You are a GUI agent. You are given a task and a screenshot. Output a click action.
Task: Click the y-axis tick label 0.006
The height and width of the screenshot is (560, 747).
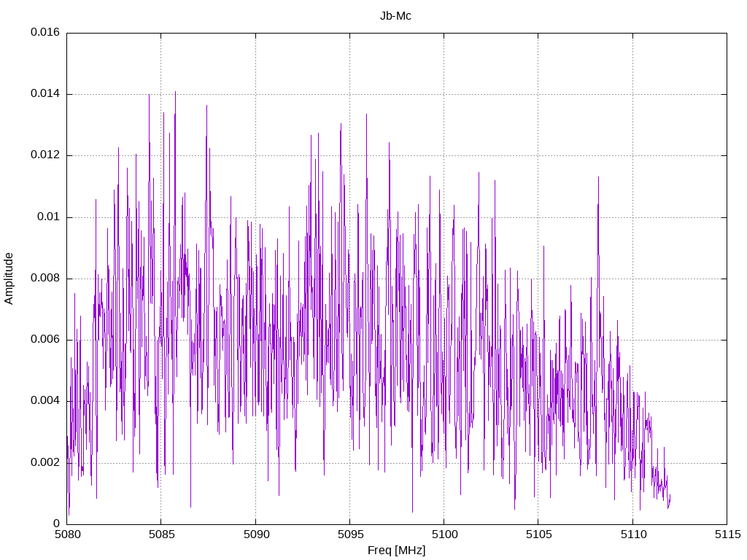pyautogui.click(x=45, y=340)
